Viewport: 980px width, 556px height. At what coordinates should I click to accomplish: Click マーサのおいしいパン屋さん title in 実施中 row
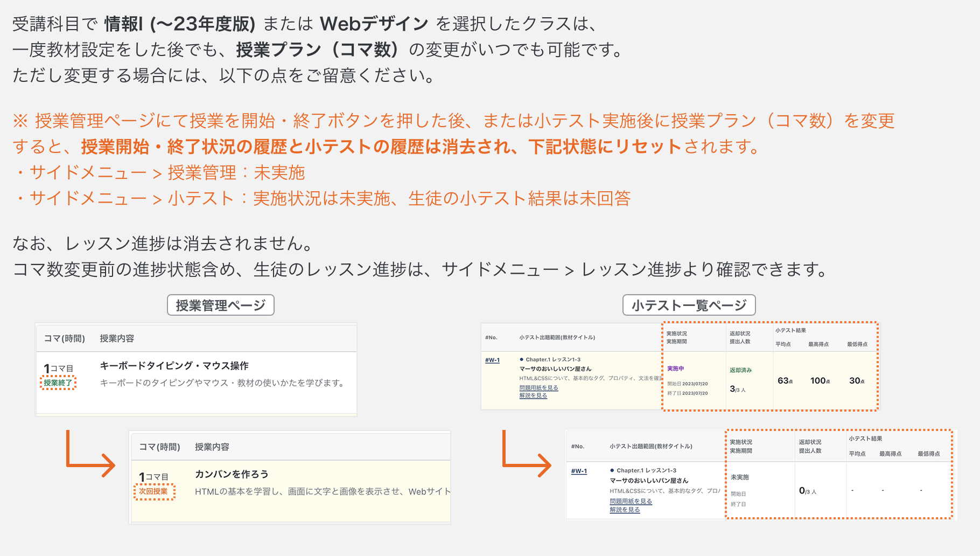[x=555, y=369]
